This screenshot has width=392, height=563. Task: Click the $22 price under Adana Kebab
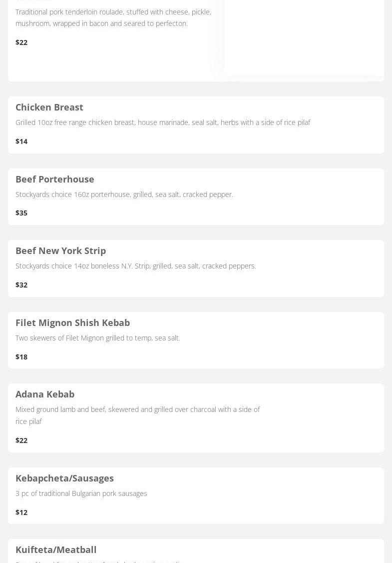(x=21, y=440)
